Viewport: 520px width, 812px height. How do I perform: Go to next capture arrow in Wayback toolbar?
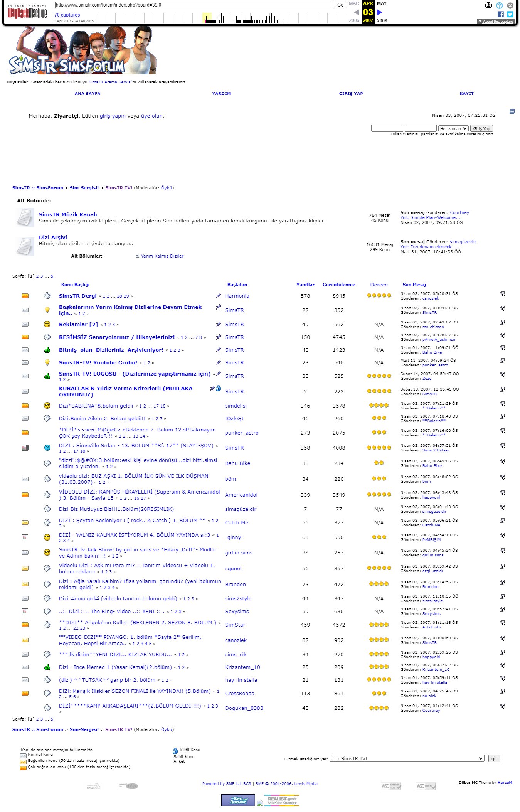pyautogui.click(x=380, y=12)
